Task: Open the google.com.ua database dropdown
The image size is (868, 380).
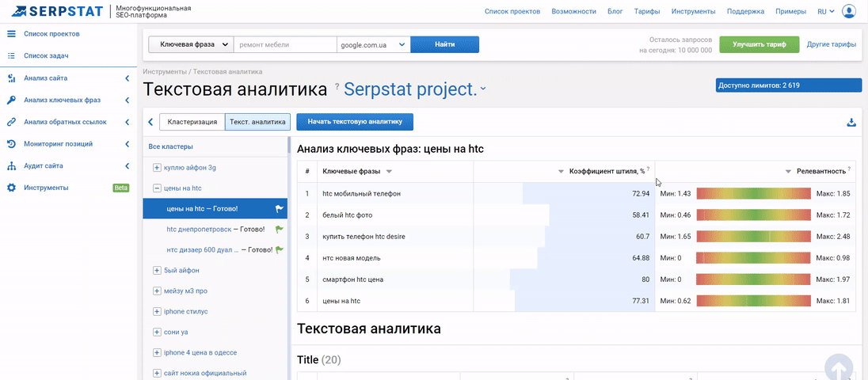Action: 374,44
